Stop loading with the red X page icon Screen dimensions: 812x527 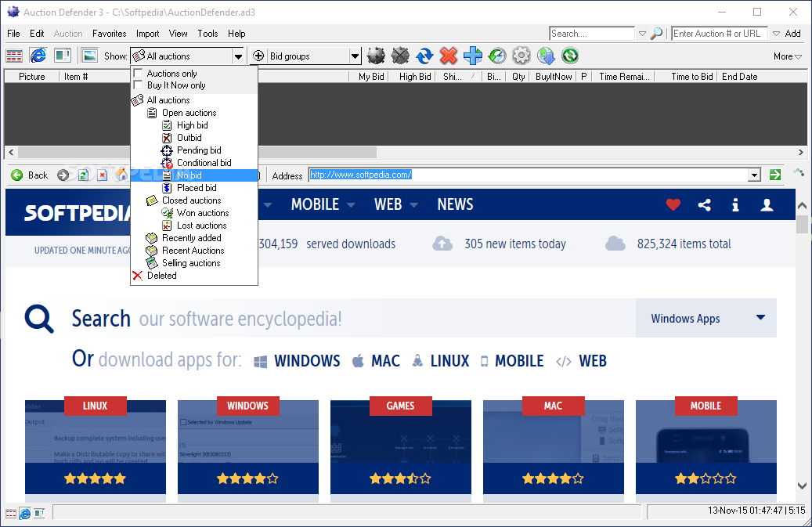103,175
